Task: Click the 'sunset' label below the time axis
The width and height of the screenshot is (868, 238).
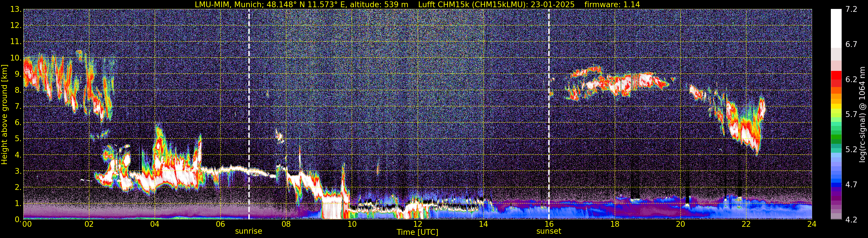Action: pyautogui.click(x=549, y=231)
